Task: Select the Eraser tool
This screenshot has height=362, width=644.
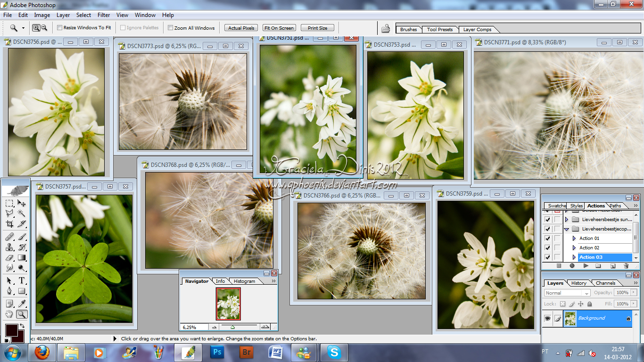Action: coord(9,257)
